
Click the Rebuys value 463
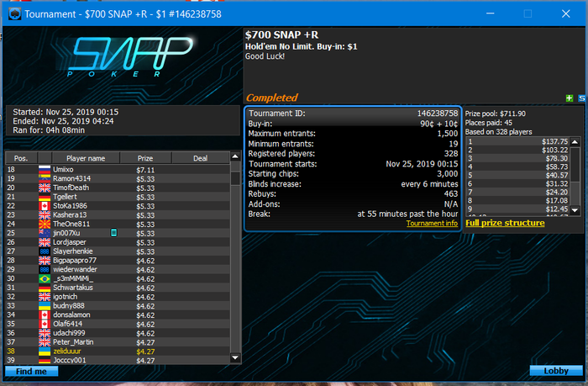[x=451, y=194]
